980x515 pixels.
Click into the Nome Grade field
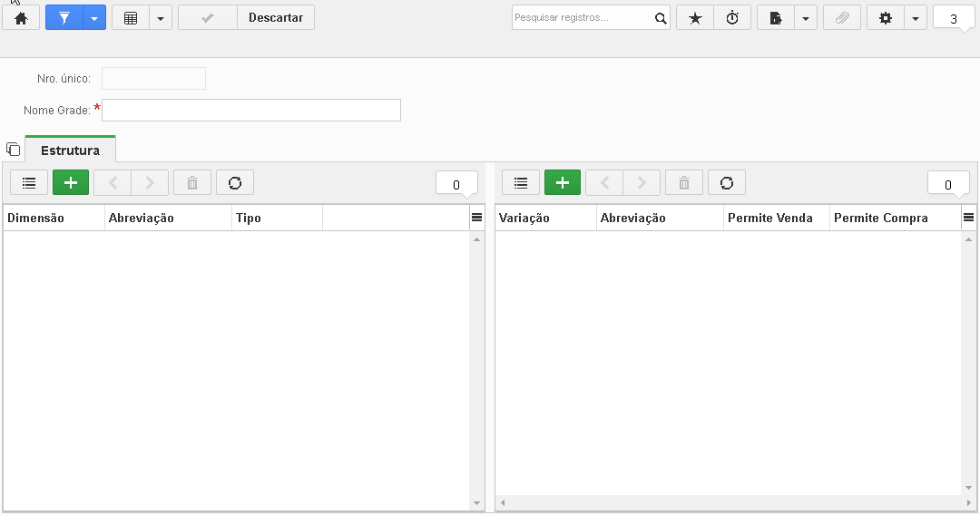tap(251, 111)
